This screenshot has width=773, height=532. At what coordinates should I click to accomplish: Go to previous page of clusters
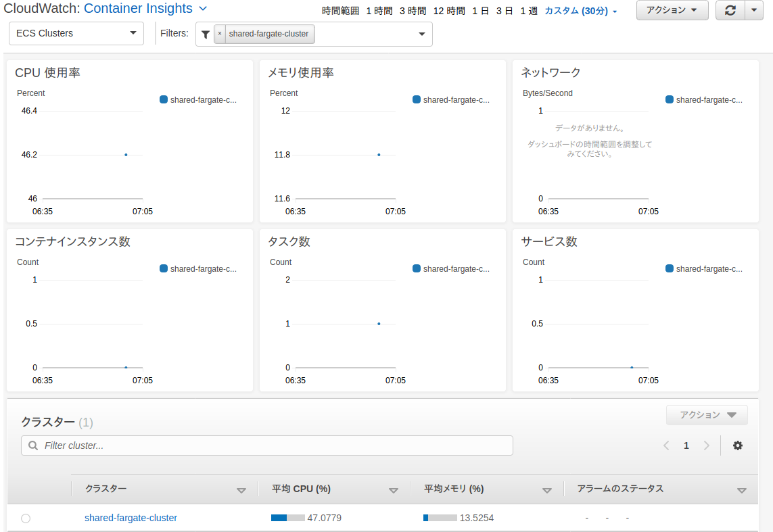point(666,445)
